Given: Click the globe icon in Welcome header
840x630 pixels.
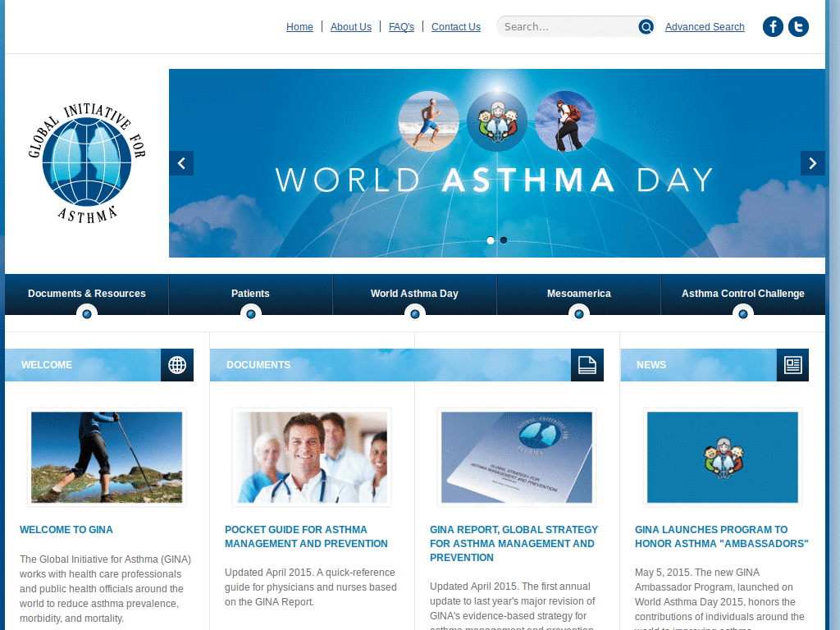Looking at the screenshot, I should 177,365.
